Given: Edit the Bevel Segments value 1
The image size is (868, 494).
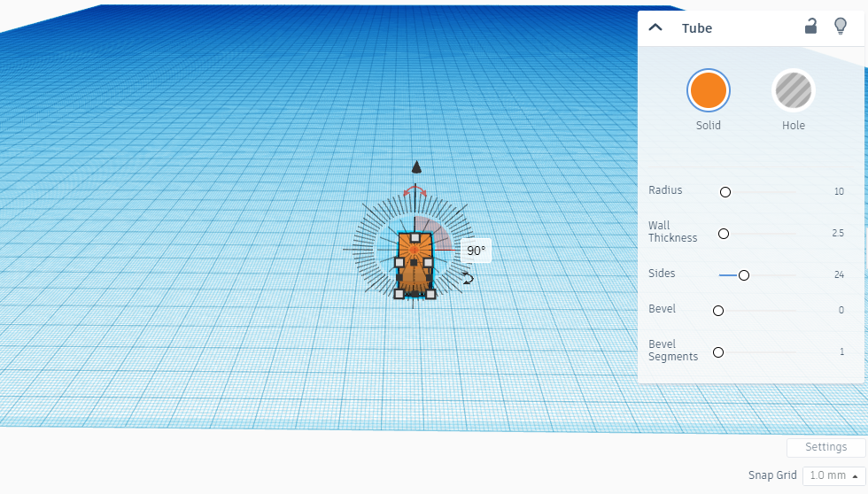Looking at the screenshot, I should 841,351.
